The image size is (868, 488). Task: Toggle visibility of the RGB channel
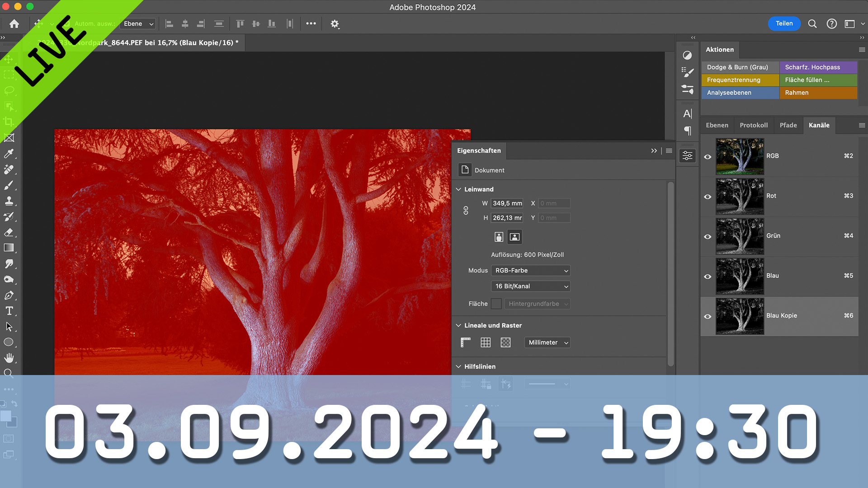(708, 157)
